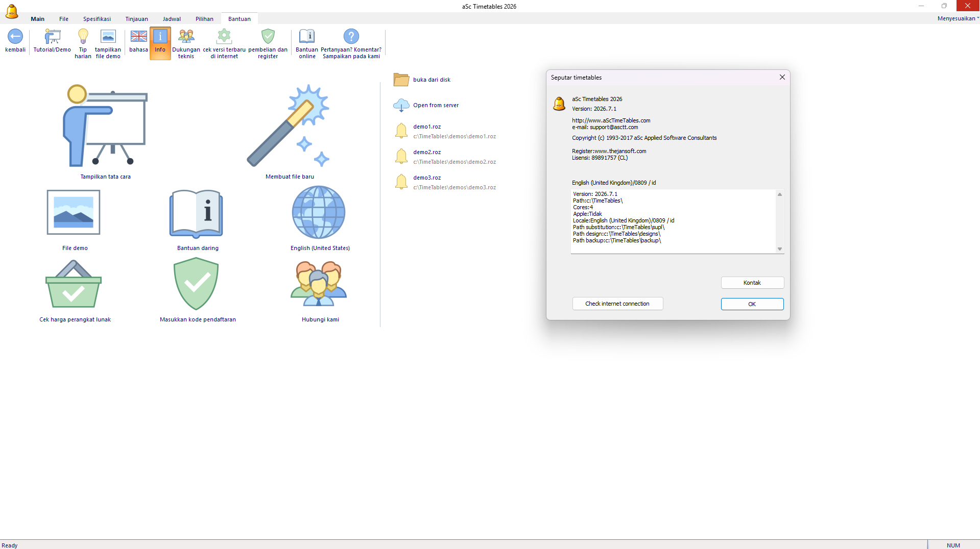Open demo2.roz bell icon
This screenshot has width=980, height=549.
[x=401, y=156]
